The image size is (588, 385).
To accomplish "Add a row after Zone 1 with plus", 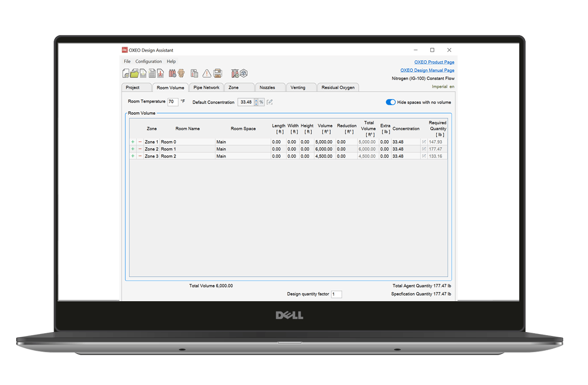I will click(x=132, y=142).
